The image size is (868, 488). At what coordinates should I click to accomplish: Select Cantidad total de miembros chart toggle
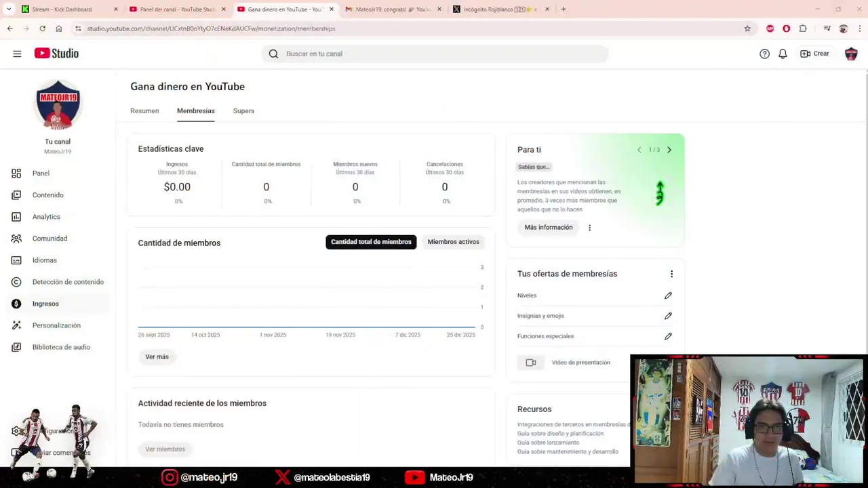tap(371, 242)
